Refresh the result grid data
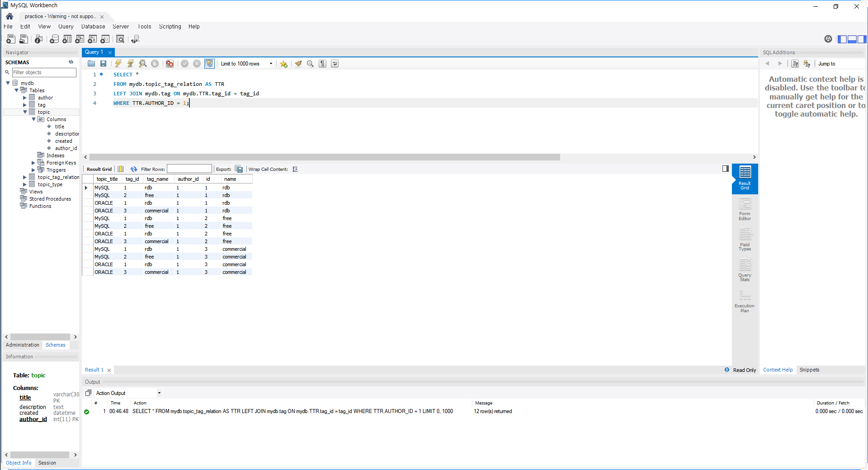The height and width of the screenshot is (470, 868). [133, 169]
